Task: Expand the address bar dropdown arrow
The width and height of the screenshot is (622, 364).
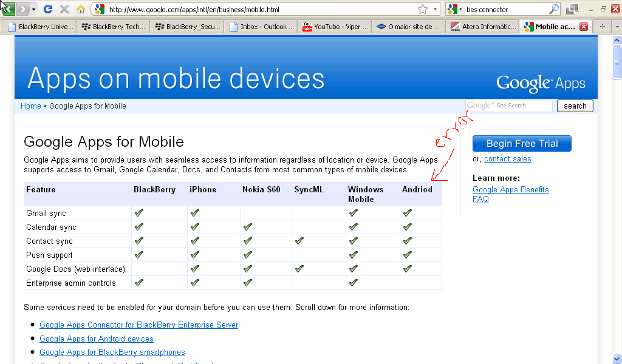Action: (435, 9)
